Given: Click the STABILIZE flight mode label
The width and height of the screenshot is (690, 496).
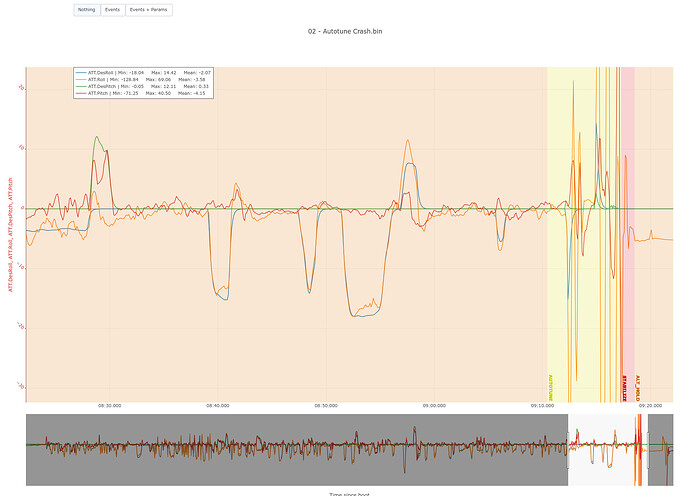Looking at the screenshot, I should coord(624,388).
